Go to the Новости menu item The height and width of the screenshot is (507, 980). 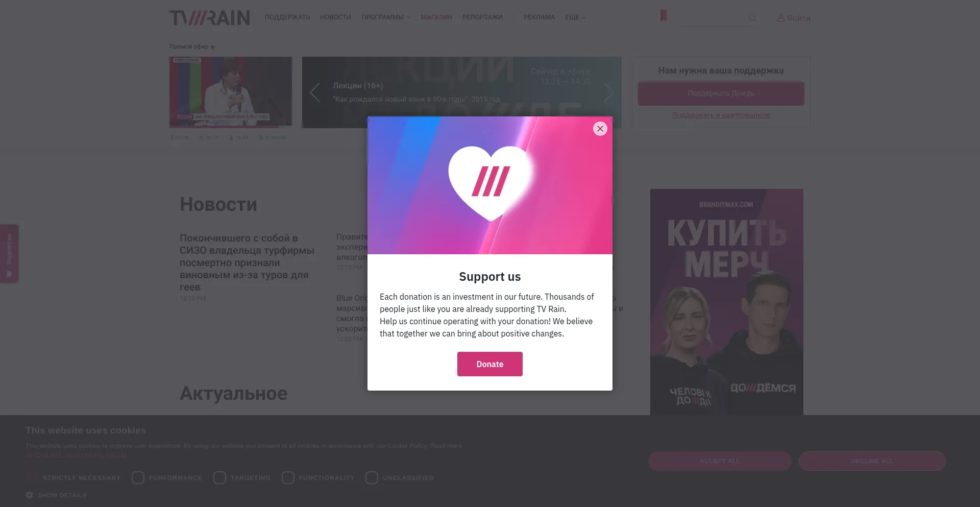click(x=335, y=17)
